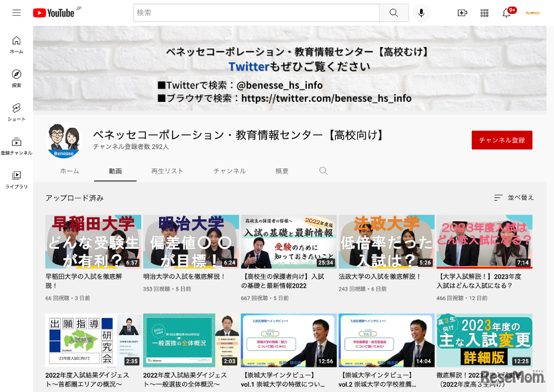Click the channel name heading text
This screenshot has height=392, width=554.
[239, 135]
